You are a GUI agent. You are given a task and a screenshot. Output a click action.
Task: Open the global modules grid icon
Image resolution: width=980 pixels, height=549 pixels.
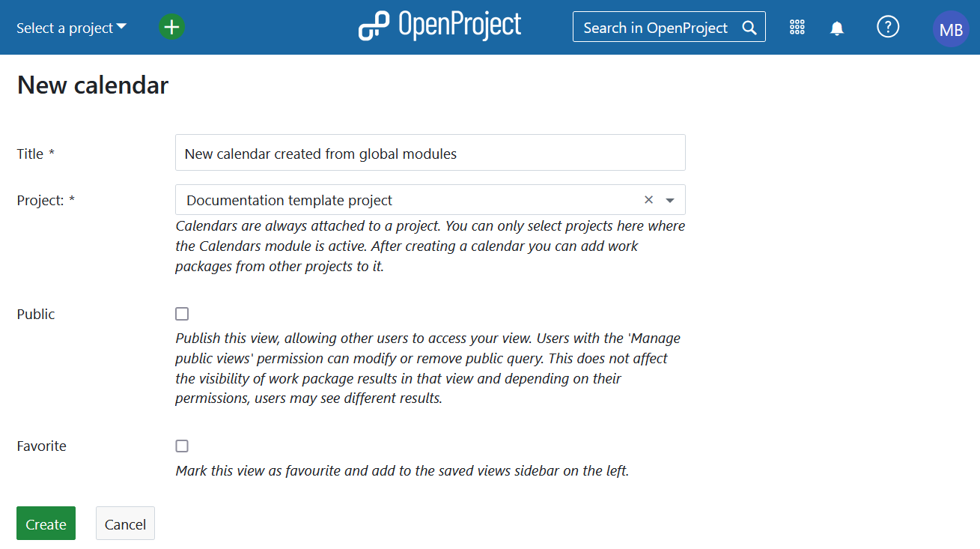[x=797, y=28]
